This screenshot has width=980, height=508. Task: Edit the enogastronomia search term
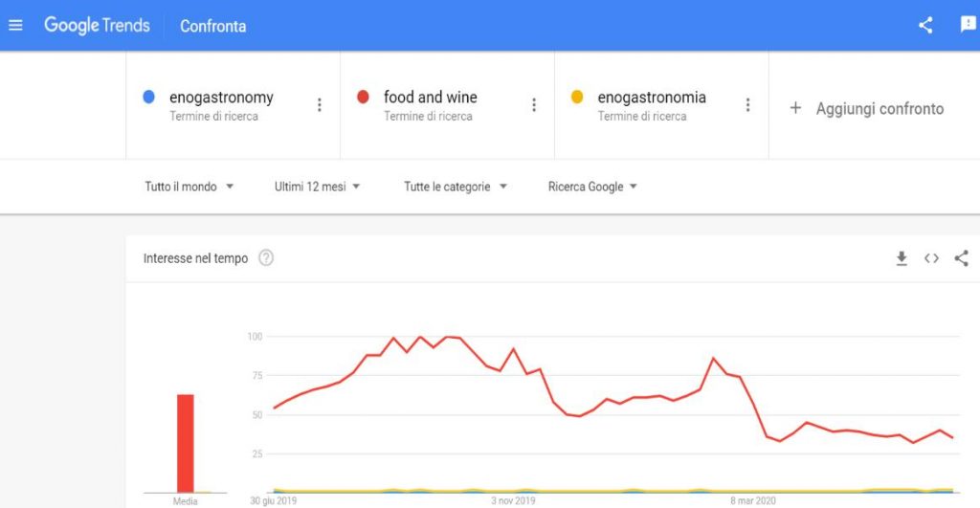[652, 98]
